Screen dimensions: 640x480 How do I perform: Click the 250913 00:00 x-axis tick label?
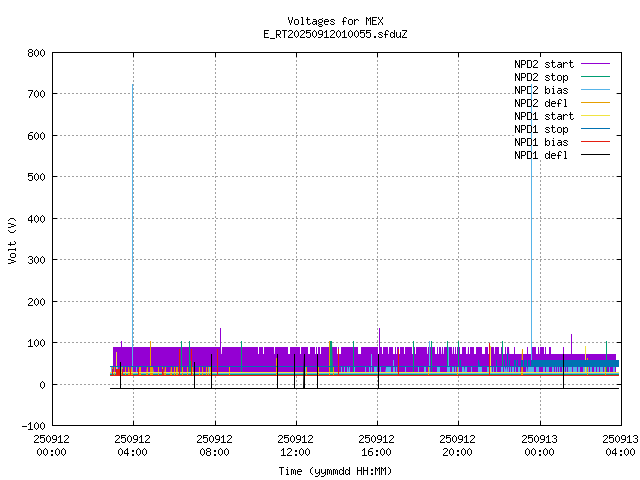[x=540, y=444]
